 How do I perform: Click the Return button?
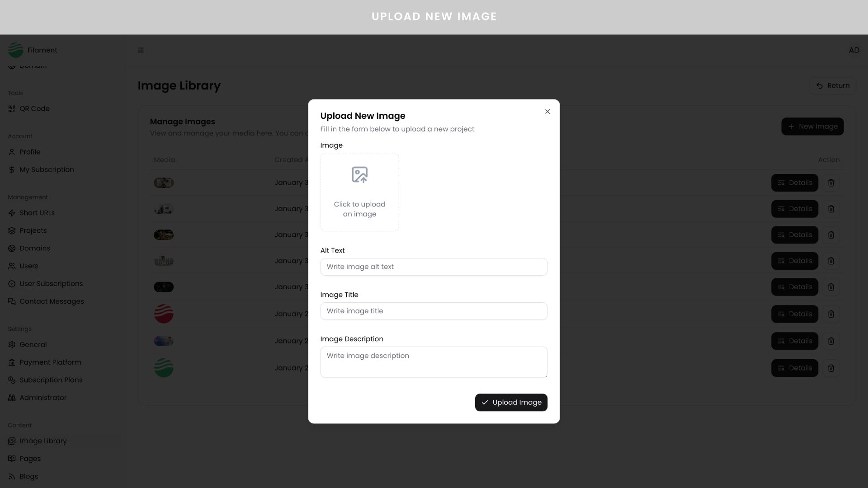[832, 86]
